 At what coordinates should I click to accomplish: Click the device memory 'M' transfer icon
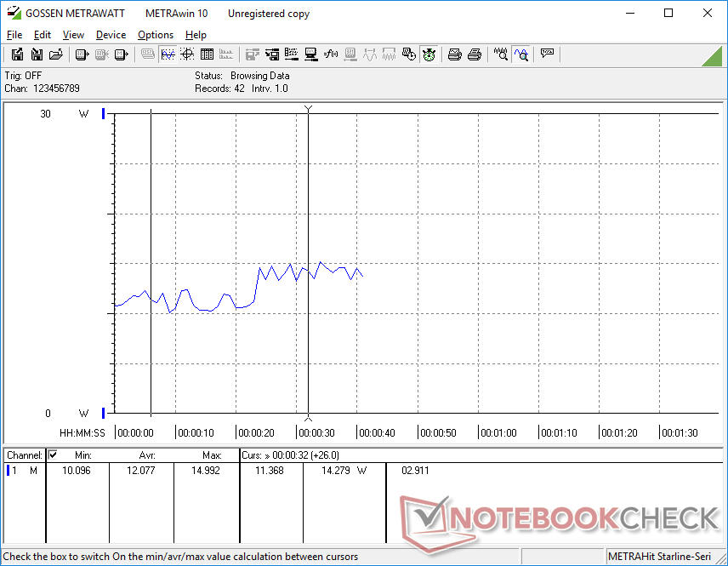[x=121, y=54]
